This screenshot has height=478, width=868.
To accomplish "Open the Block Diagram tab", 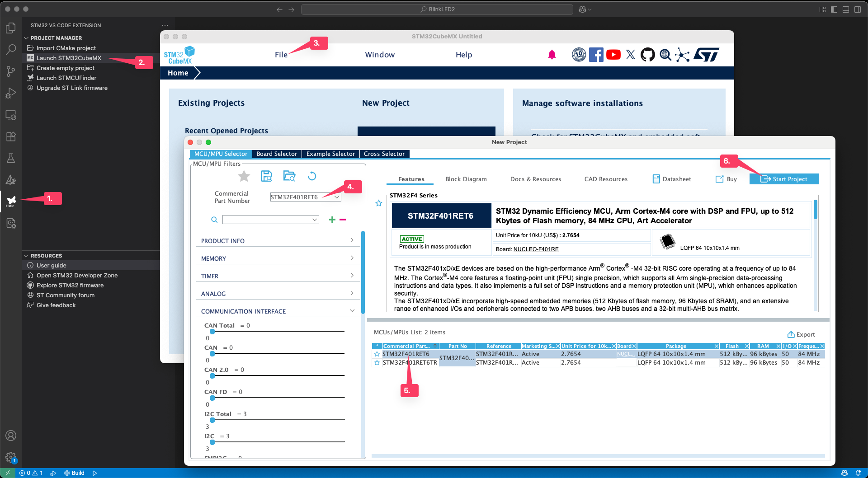I will point(466,179).
